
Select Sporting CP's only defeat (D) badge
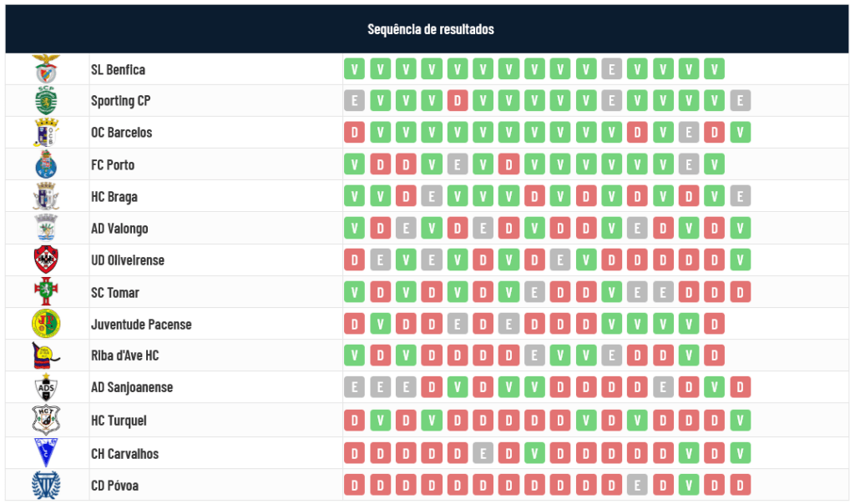[457, 101]
